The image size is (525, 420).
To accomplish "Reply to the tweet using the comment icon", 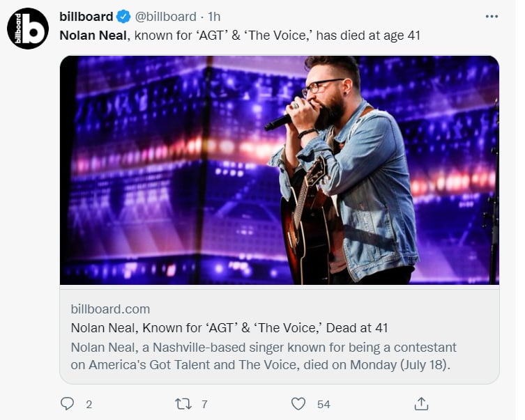I will point(68,403).
